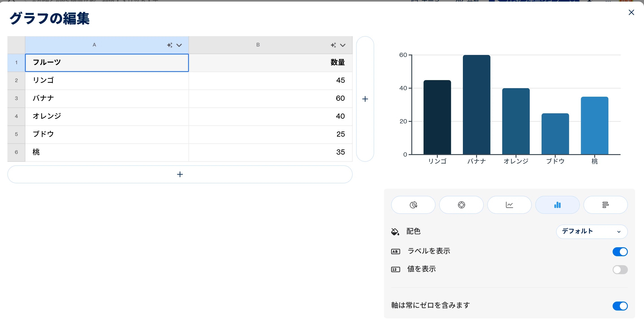Select the vertical bar chart icon

(557, 205)
